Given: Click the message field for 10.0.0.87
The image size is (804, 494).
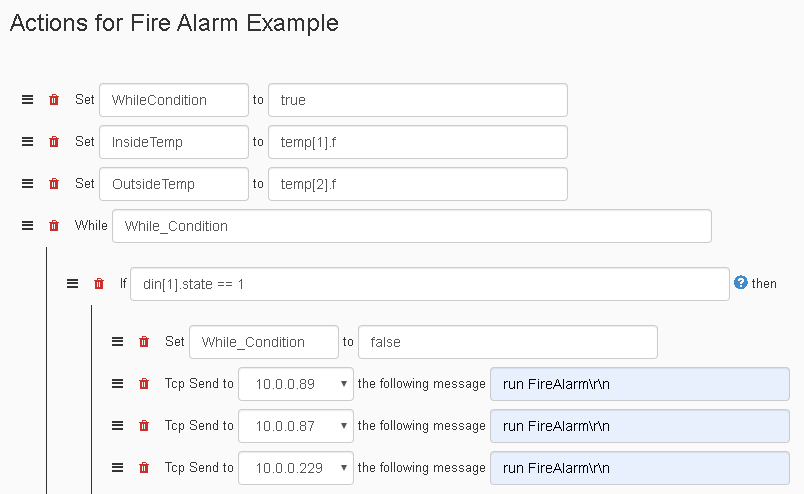Looking at the screenshot, I should tap(640, 426).
